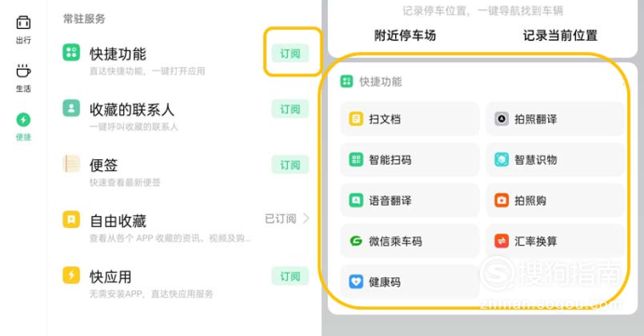The height and width of the screenshot is (336, 644).
Task: Click the 便签 notepad icon
Action: 71,164
